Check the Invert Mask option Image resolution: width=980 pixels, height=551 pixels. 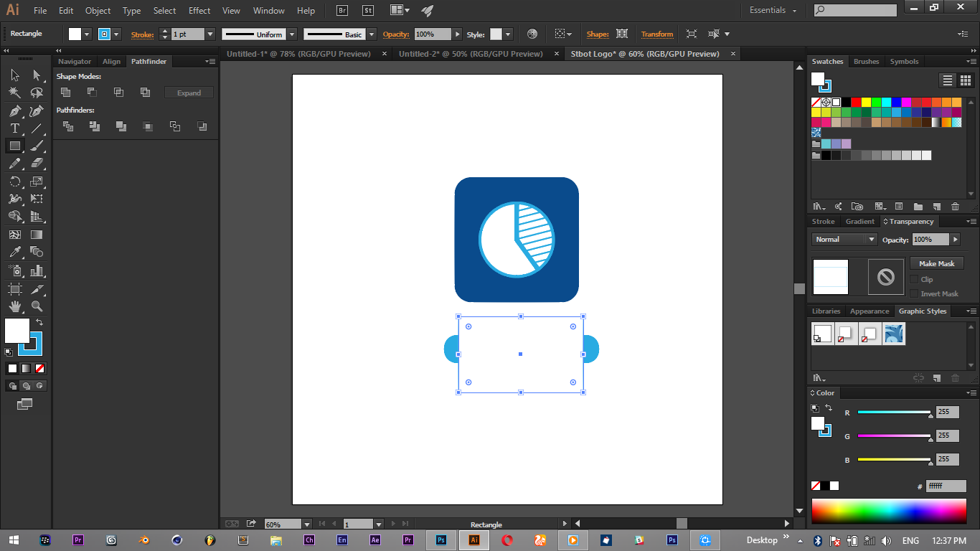[x=914, y=293]
